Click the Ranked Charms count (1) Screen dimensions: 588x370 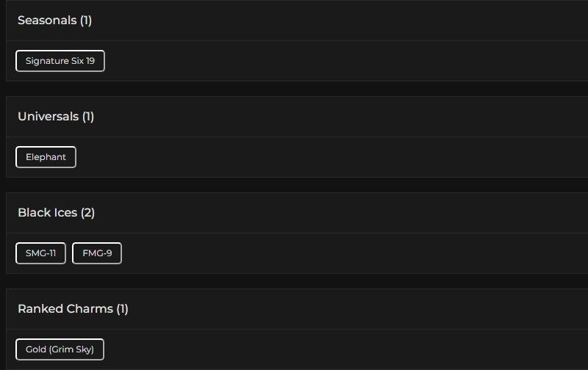click(122, 309)
